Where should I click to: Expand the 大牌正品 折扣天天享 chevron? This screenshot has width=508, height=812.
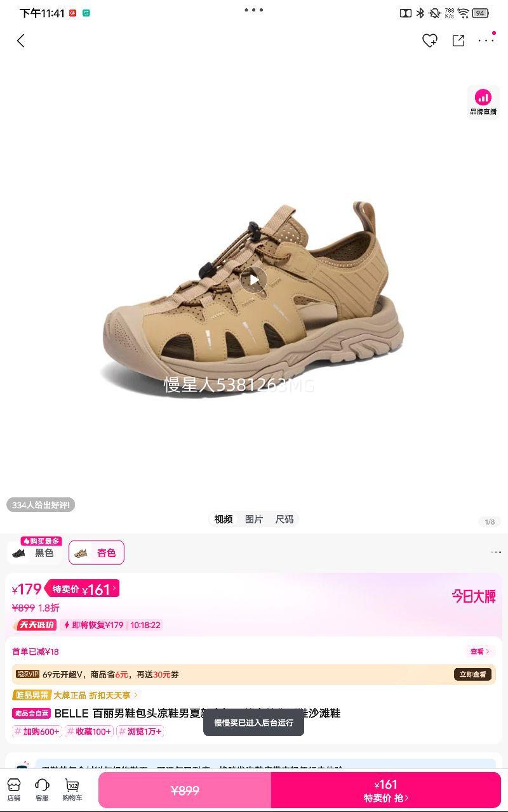(135, 695)
